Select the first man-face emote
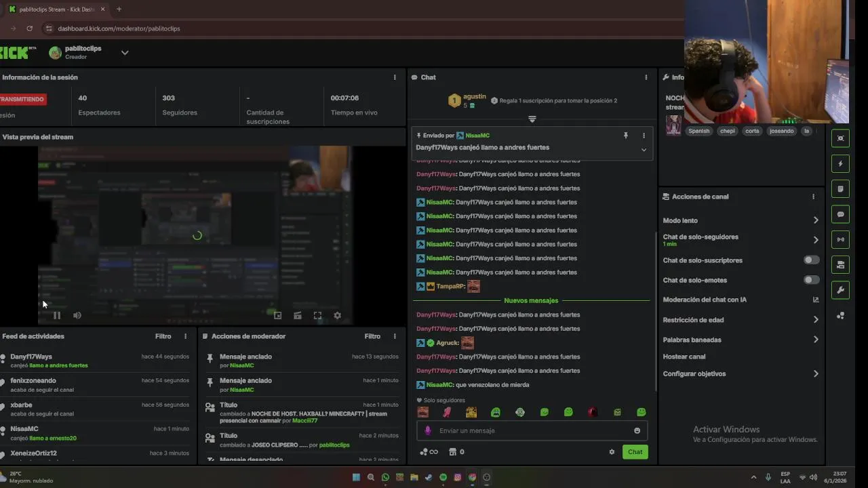The height and width of the screenshot is (488, 868). point(423,412)
